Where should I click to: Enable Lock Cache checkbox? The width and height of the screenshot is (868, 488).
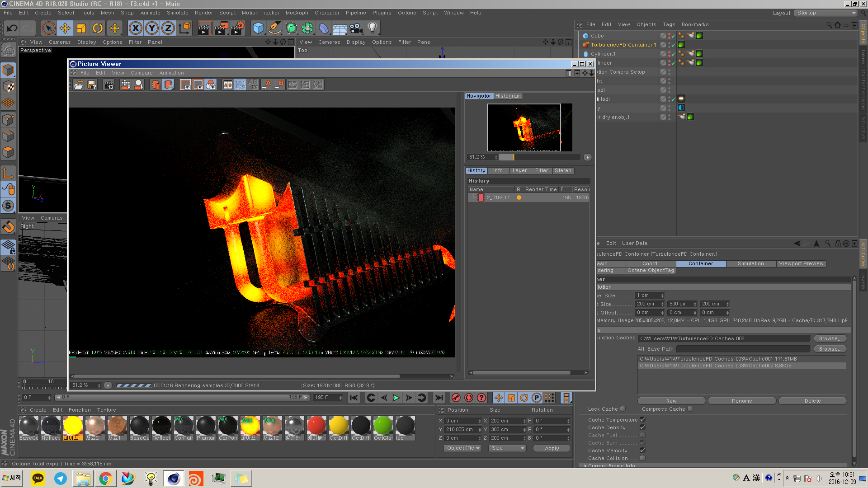coord(623,409)
